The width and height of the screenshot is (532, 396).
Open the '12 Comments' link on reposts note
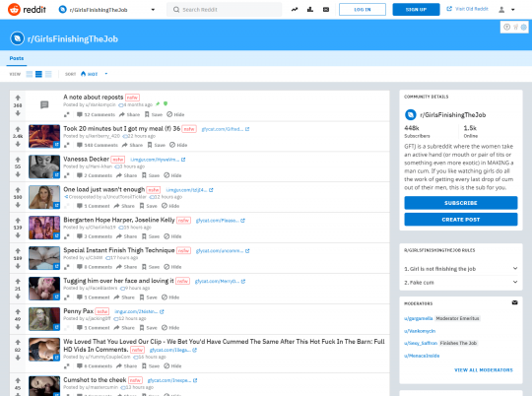100,114
